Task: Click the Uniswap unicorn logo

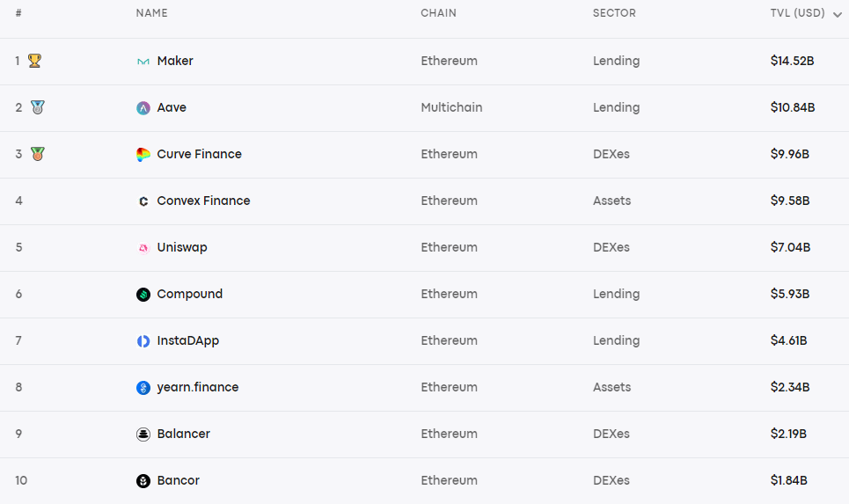Action: [x=143, y=248]
